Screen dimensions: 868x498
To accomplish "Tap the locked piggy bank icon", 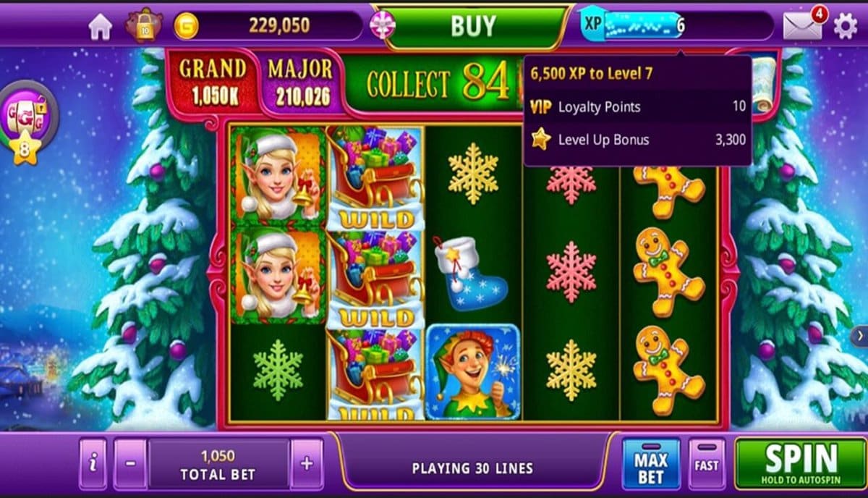I will [143, 25].
